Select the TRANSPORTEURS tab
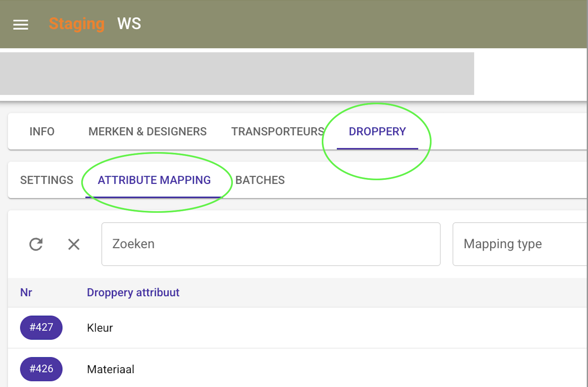Screen dimensions: 588x387 click(x=278, y=132)
